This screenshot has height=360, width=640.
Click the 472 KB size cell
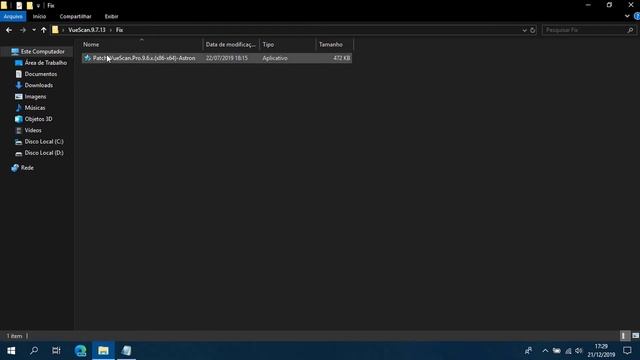tap(341, 58)
